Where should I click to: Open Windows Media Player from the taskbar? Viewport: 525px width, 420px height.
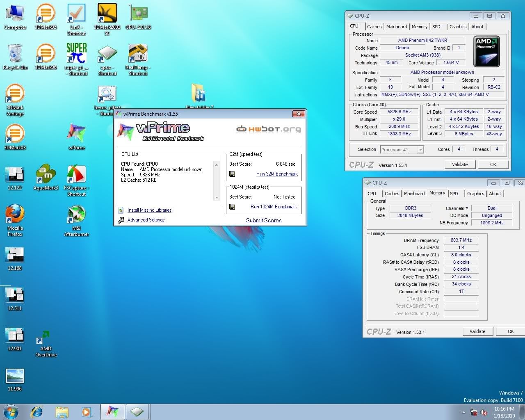pyautogui.click(x=87, y=412)
